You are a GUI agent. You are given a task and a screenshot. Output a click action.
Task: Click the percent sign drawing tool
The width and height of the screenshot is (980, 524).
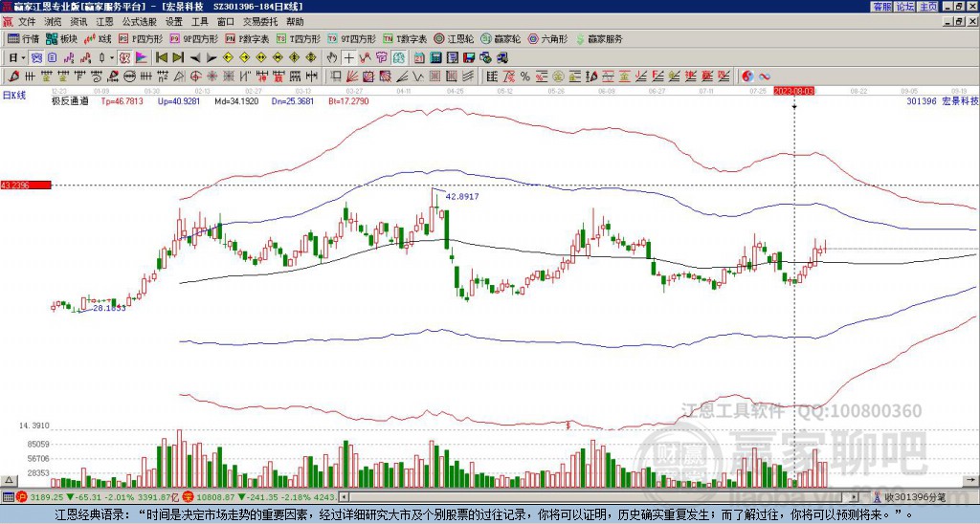[x=525, y=76]
